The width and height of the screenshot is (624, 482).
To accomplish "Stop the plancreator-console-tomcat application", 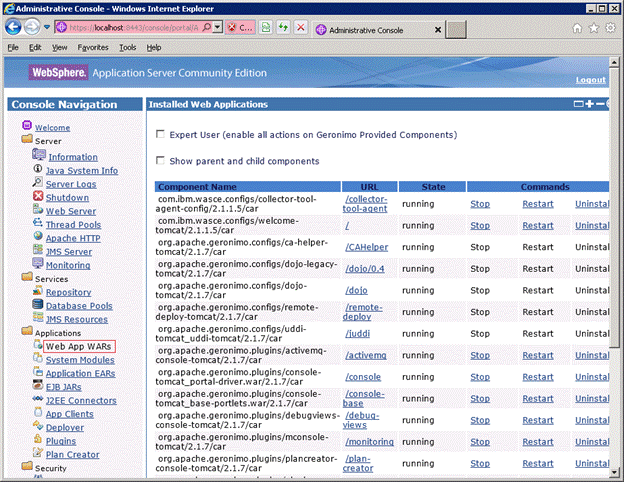I will point(480,463).
